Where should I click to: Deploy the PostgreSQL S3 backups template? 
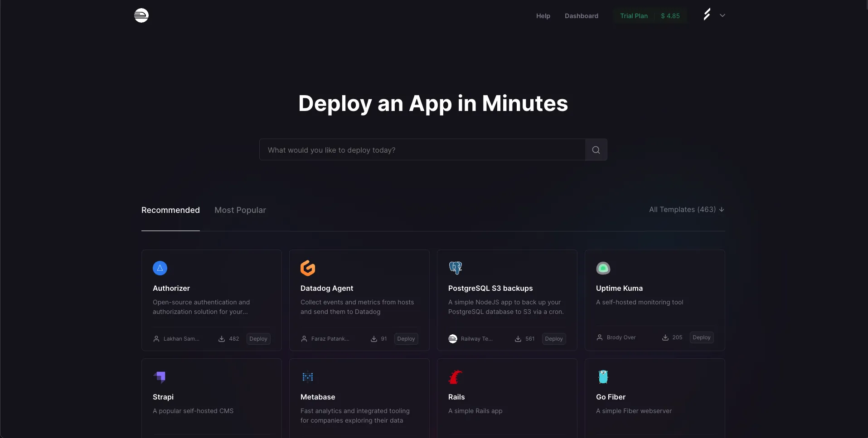click(x=554, y=339)
